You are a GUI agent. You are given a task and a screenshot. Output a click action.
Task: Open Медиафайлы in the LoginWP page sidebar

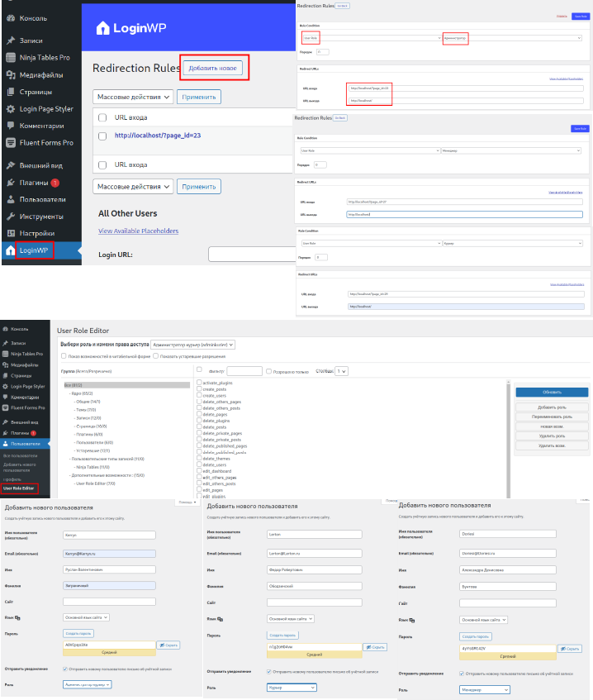[41, 75]
